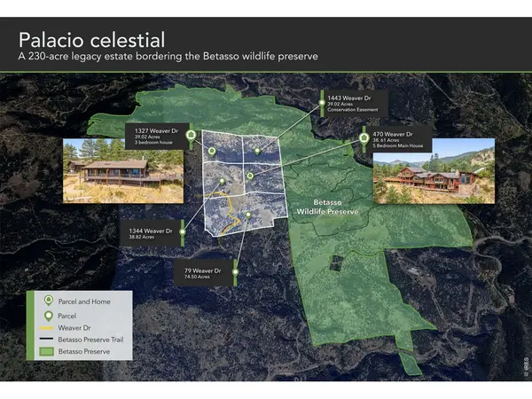This screenshot has height=399, width=532.
Task: Click the green Betasso Preserve legend swatch
Action: point(46,351)
